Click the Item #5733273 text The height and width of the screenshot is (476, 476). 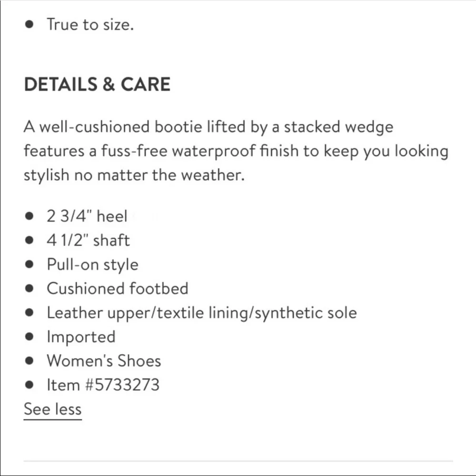click(x=103, y=385)
